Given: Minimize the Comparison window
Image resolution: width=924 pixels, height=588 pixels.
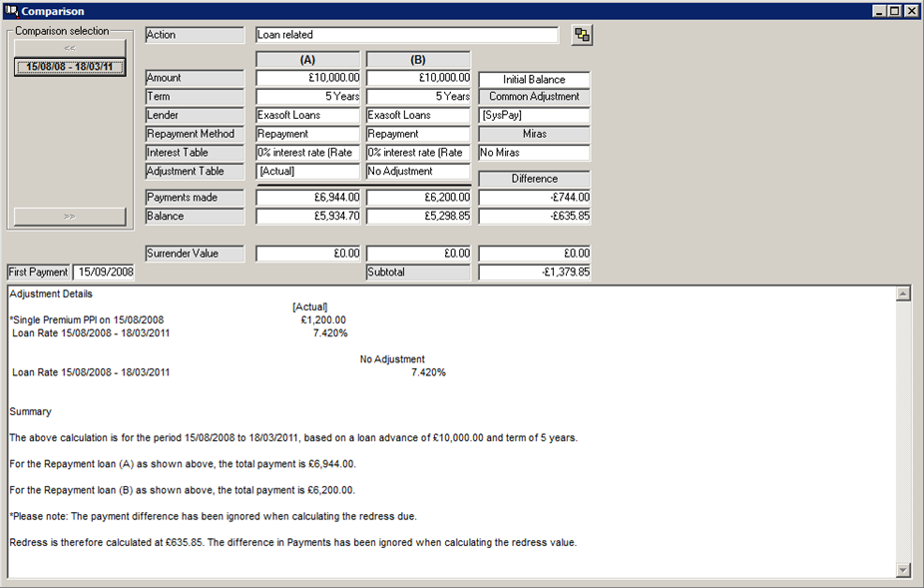Looking at the screenshot, I should click(880, 11).
